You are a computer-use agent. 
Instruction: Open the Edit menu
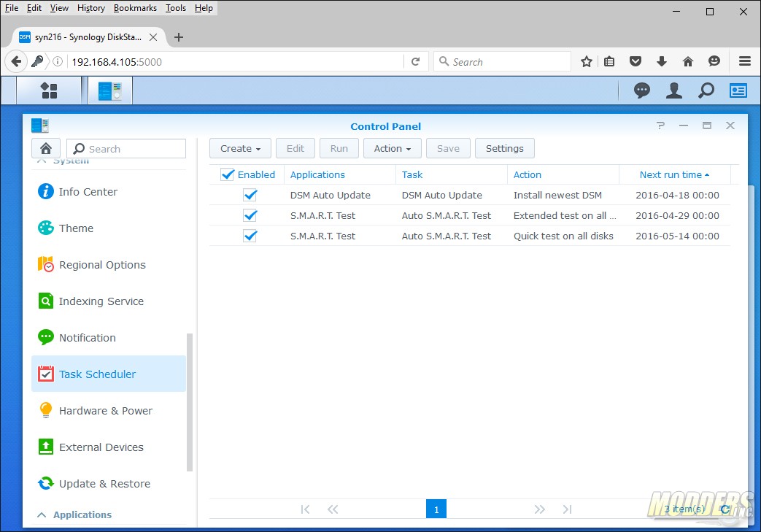point(34,8)
